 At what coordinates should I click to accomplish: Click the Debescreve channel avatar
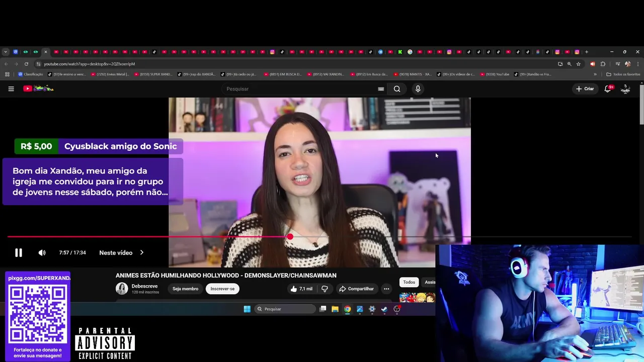coord(122,289)
